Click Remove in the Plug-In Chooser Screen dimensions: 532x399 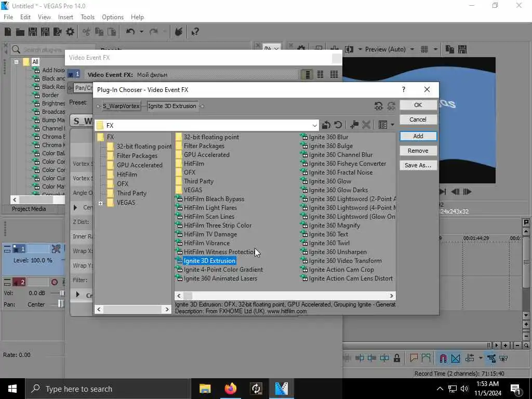(x=418, y=151)
